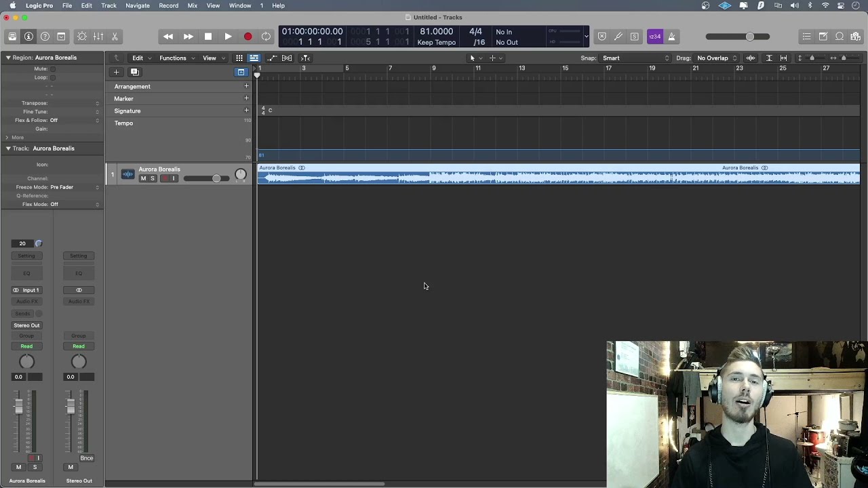Add an Arrangement marker with plus
The width and height of the screenshot is (868, 488).
pos(247,86)
